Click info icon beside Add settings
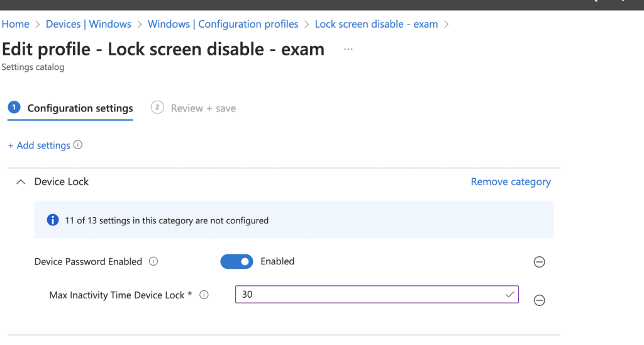Viewport: 644px width, 345px height. click(78, 145)
